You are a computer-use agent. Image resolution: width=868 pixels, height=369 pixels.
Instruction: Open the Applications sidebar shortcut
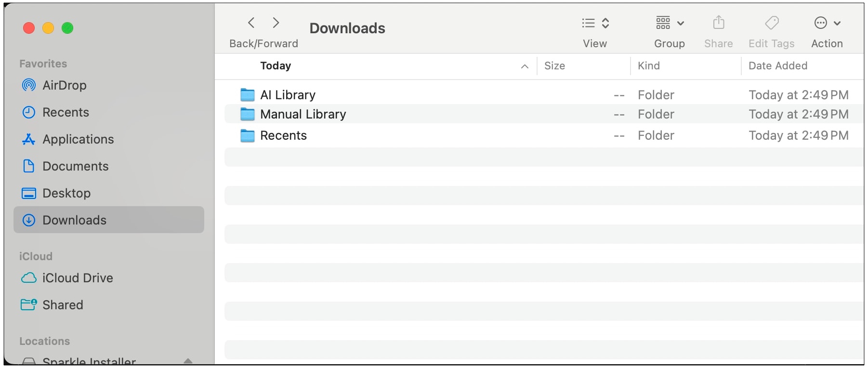pyautogui.click(x=77, y=139)
